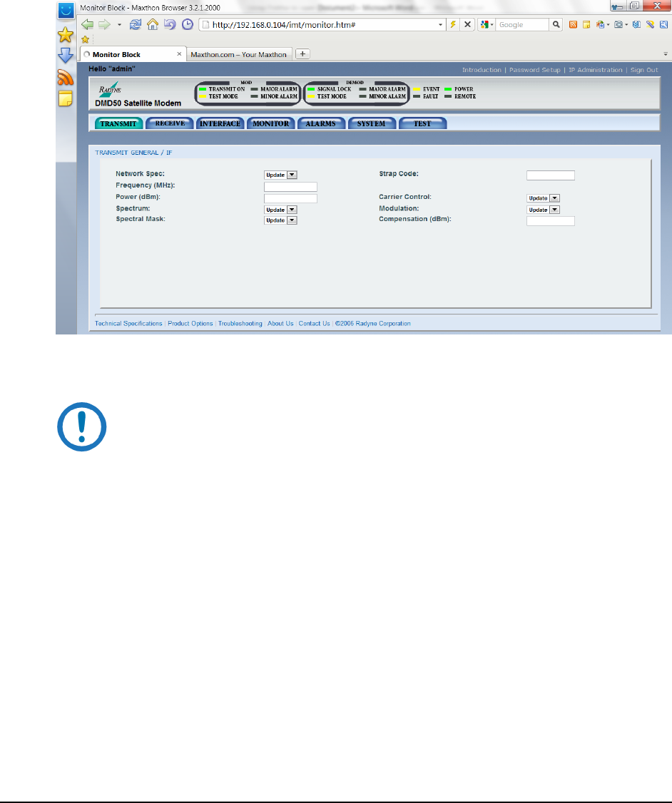Open the Troubleshooting footer link

[240, 324]
